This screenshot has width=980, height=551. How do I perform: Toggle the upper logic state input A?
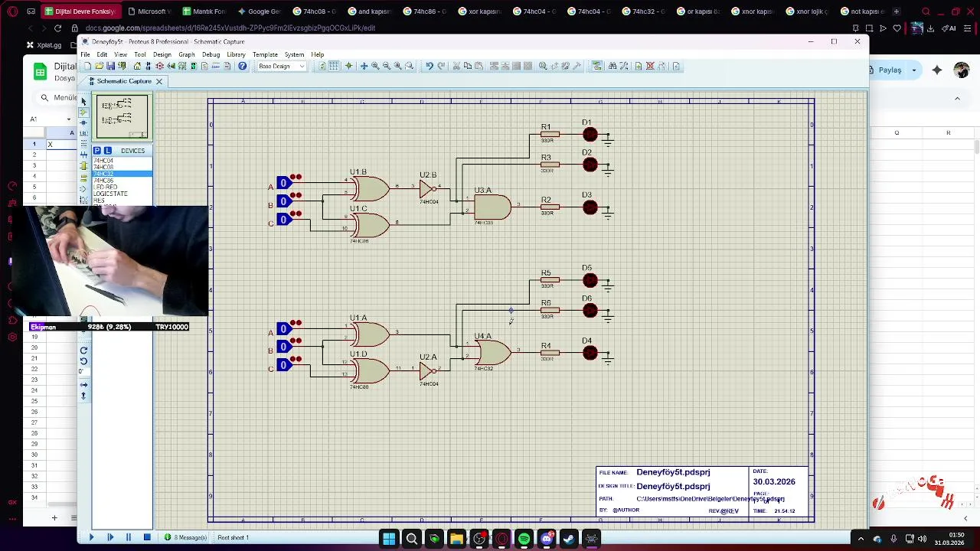(283, 183)
